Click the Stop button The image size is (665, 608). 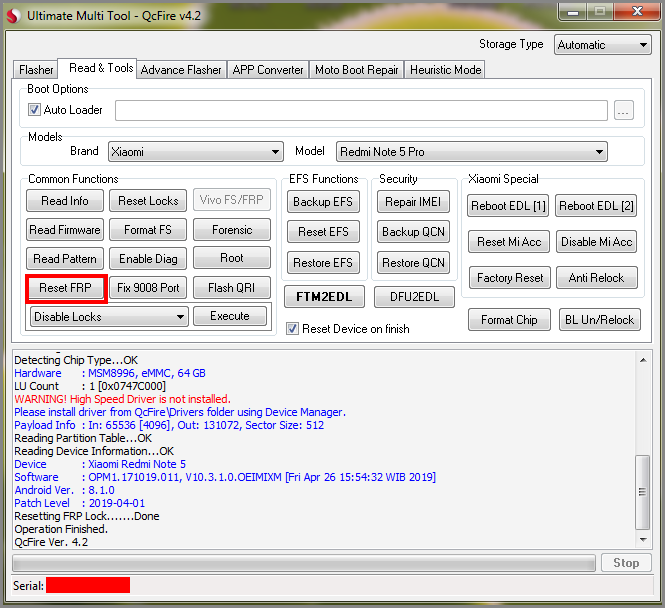pos(626,563)
